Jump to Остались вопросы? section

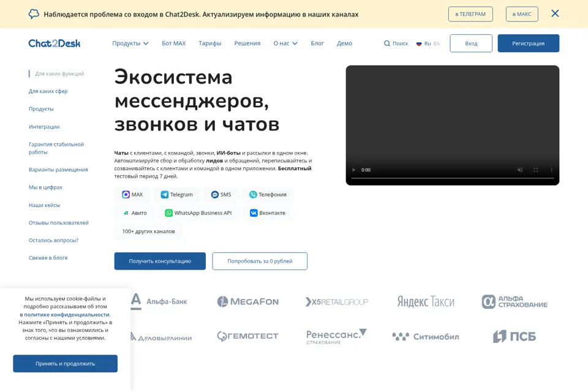coord(54,241)
